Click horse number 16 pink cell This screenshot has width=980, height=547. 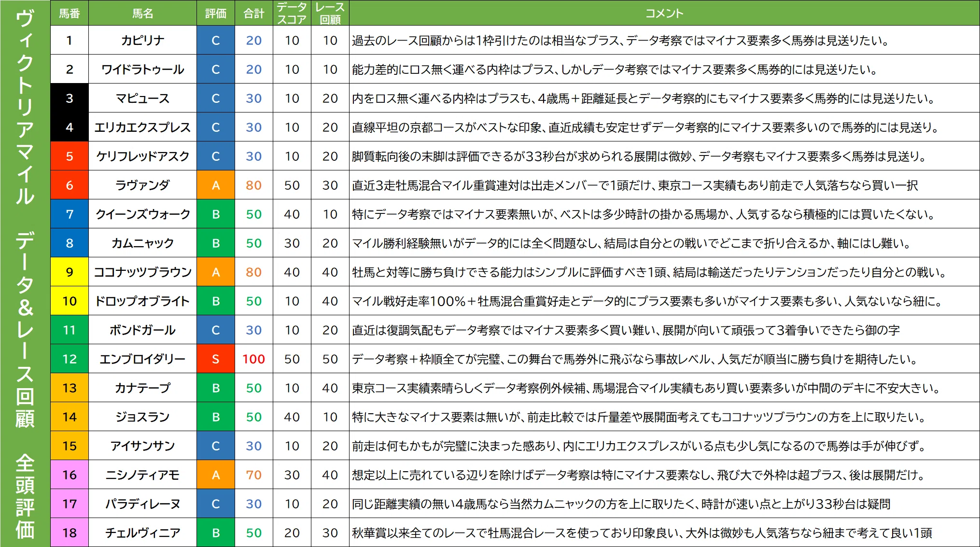pyautogui.click(x=70, y=475)
